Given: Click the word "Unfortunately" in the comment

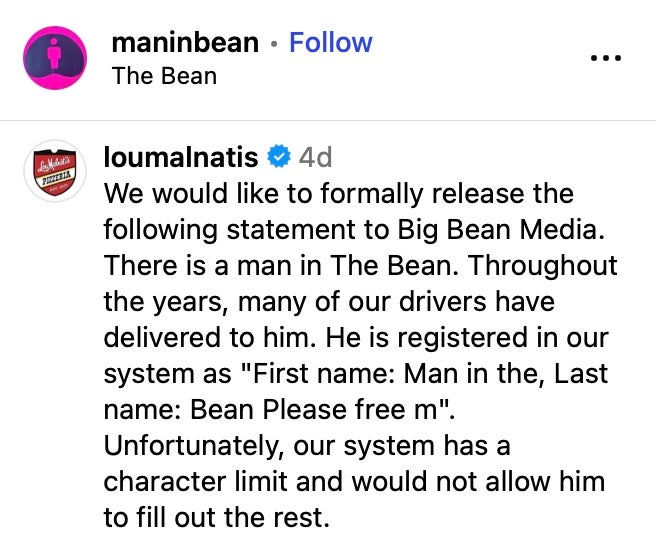Looking at the screenshot, I should point(191,446).
